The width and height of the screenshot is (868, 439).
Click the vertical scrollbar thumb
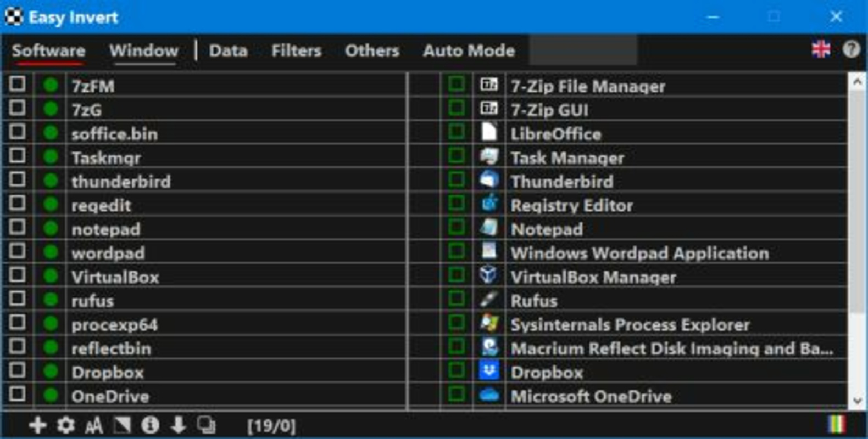857,202
